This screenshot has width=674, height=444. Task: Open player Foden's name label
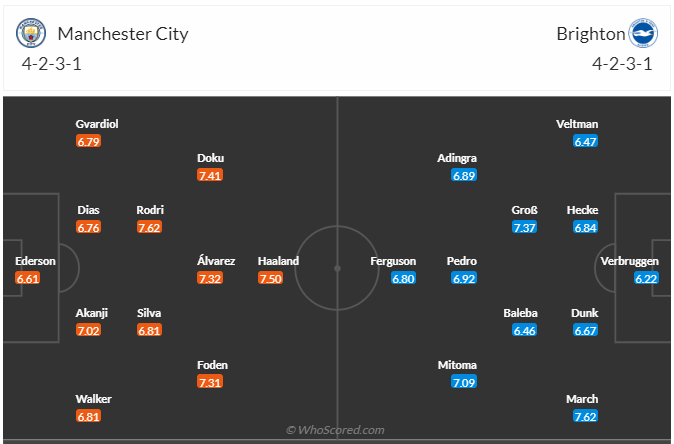210,365
